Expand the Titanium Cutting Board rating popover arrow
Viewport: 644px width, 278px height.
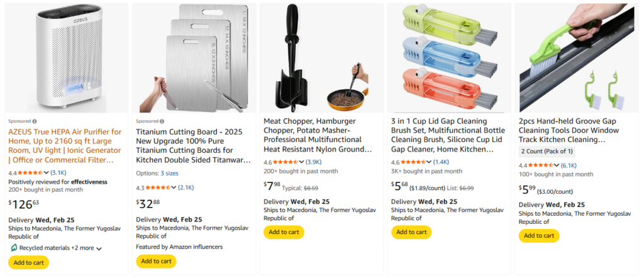click(174, 188)
